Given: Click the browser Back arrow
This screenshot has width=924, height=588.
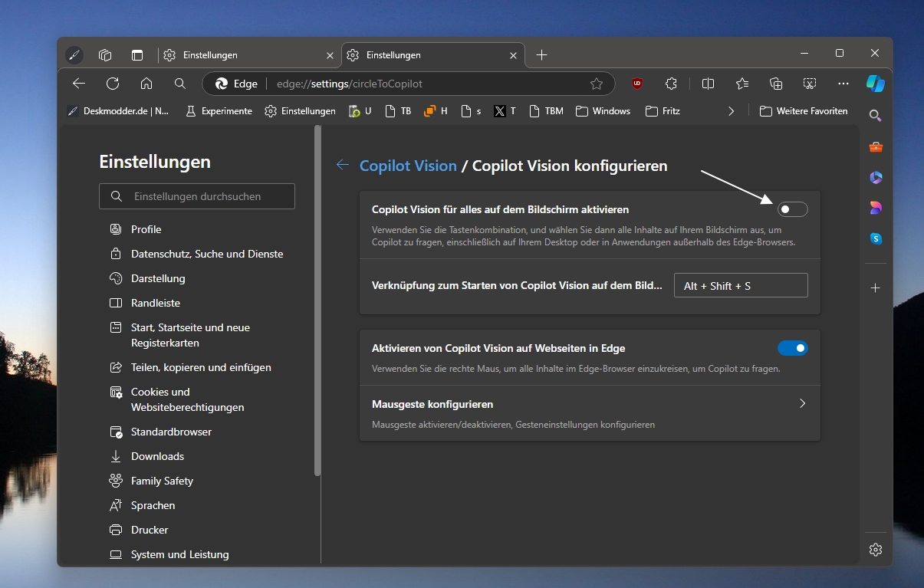Looking at the screenshot, I should click(x=78, y=84).
